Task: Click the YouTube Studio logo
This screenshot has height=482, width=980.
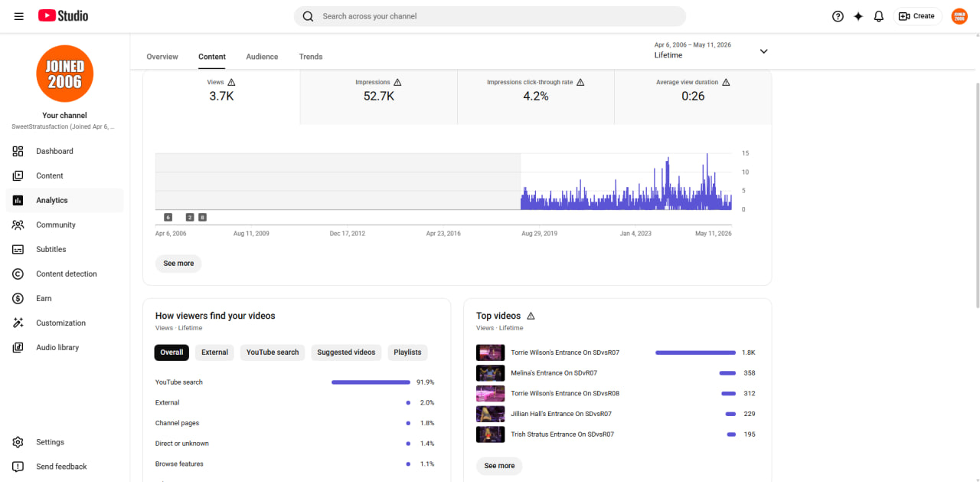Action: [x=64, y=16]
